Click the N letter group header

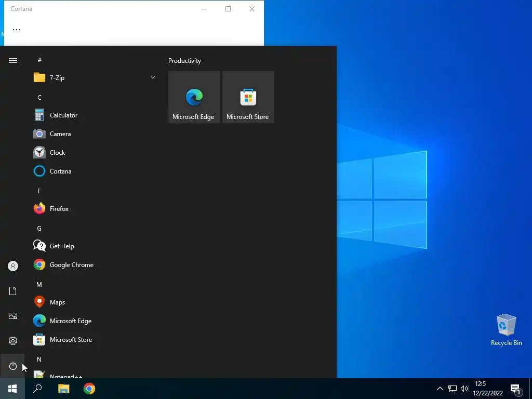pyautogui.click(x=39, y=360)
